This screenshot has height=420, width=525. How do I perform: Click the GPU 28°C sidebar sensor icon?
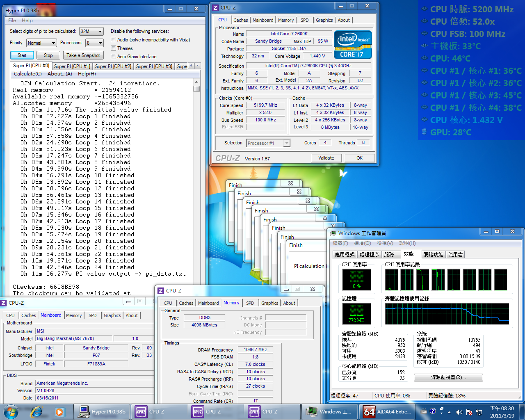[x=425, y=132]
